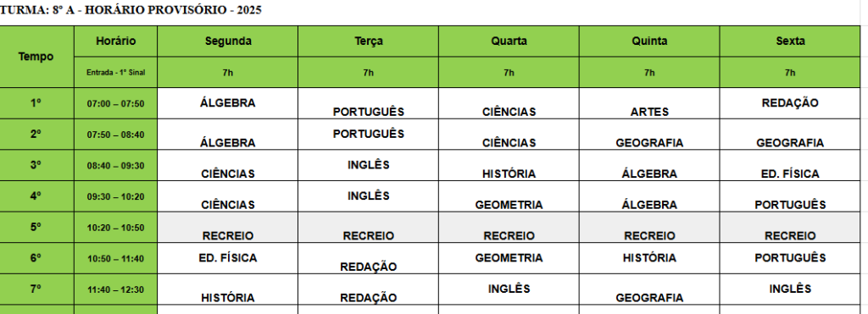
Task: Select the 7º period row label
Action: (x=36, y=289)
